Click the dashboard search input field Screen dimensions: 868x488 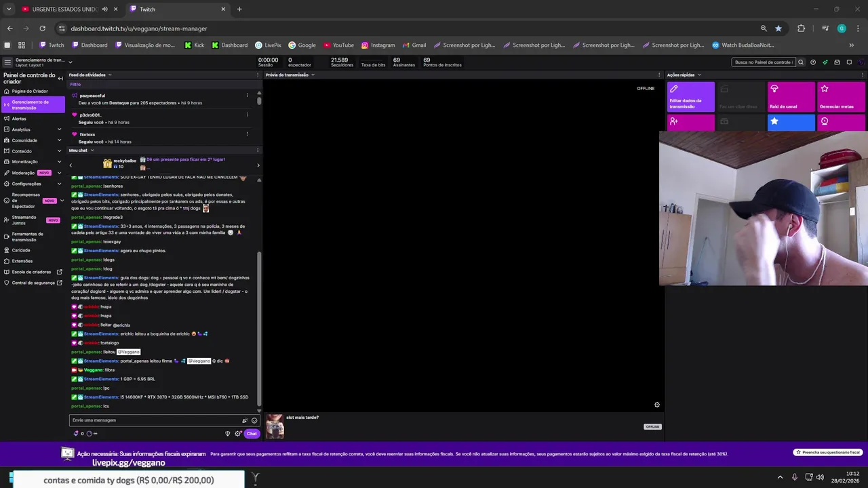point(764,62)
